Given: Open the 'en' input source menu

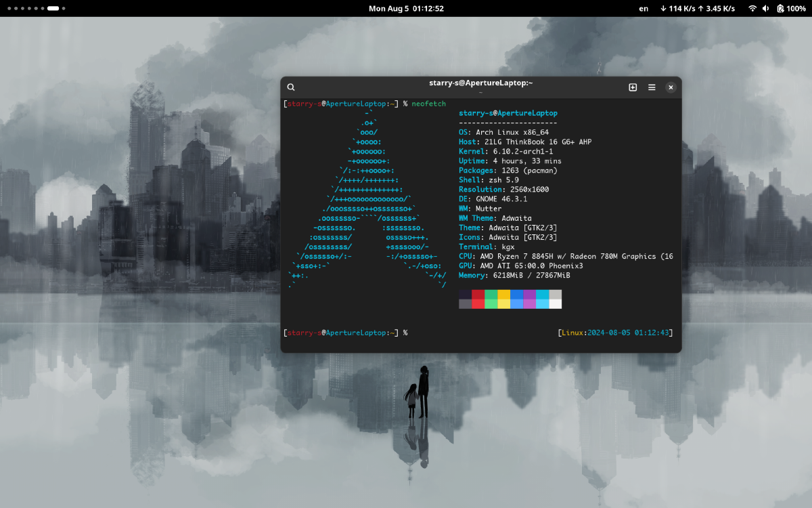Looking at the screenshot, I should click(644, 9).
